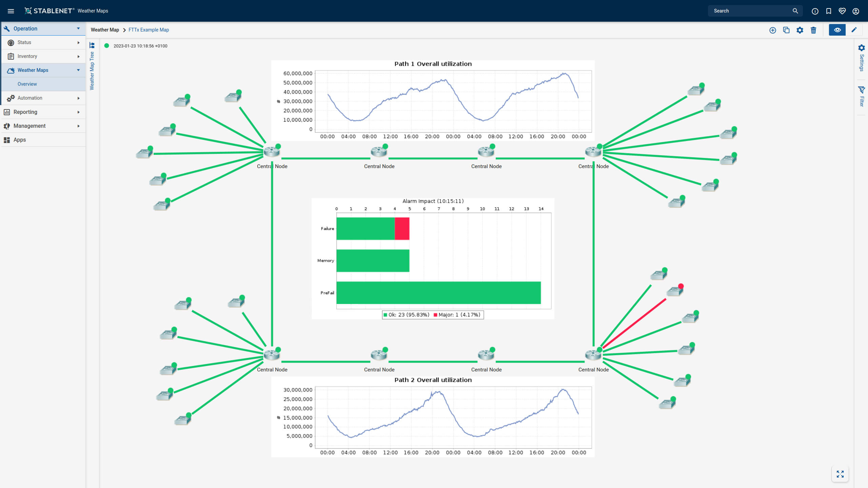
Task: Expand the Inventory submenu
Action: click(x=43, y=56)
